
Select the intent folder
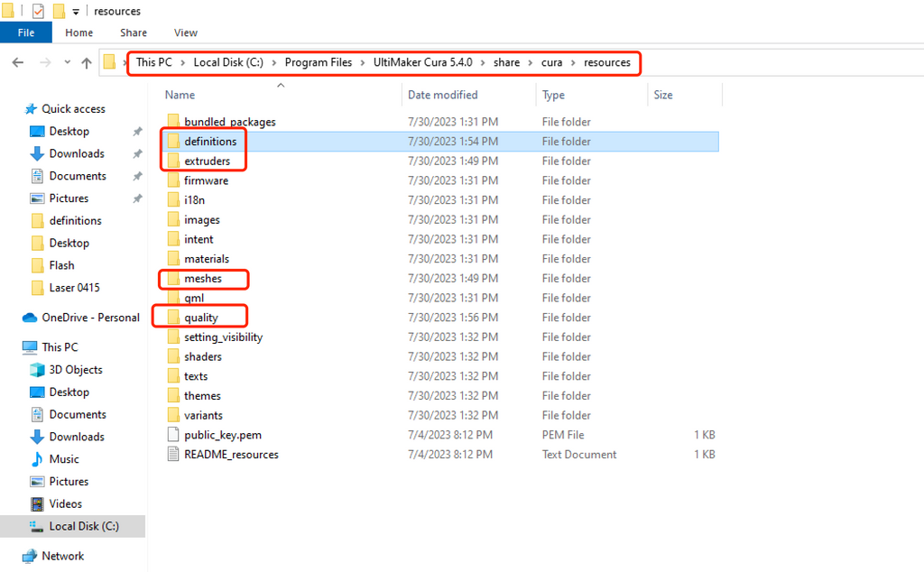coord(199,239)
